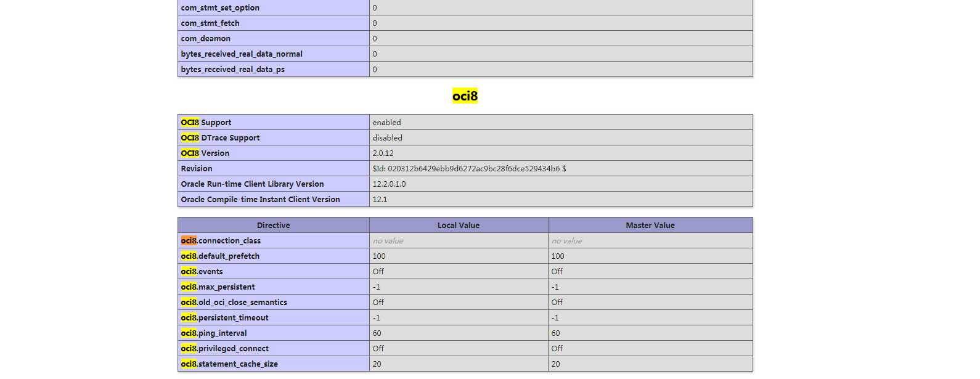Screen dimensions: 980x379
Task: Select the com_deamon row label
Action: 205,38
